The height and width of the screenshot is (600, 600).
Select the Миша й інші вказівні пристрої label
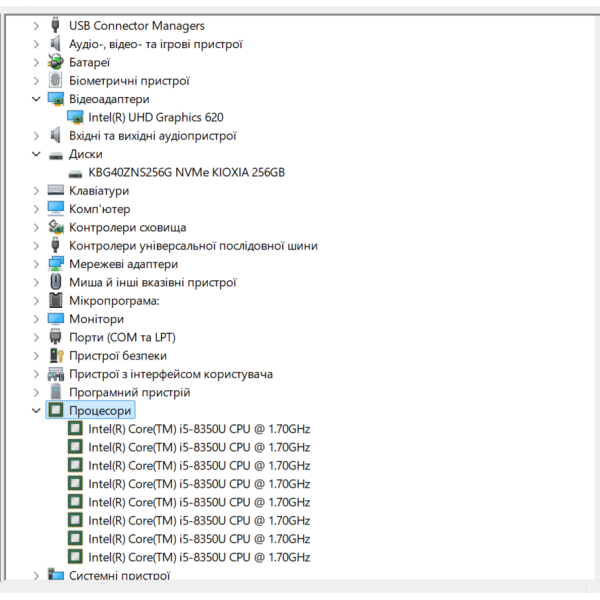click(153, 282)
